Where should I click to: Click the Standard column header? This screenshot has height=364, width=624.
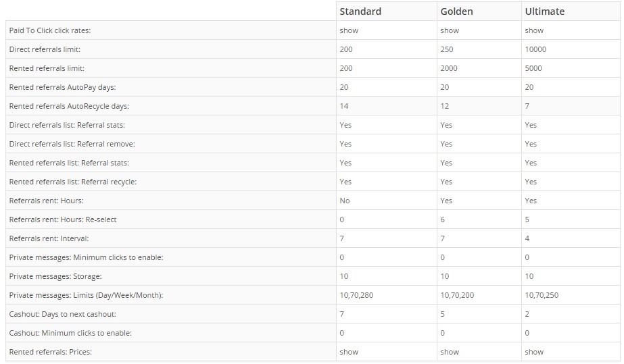pos(360,11)
